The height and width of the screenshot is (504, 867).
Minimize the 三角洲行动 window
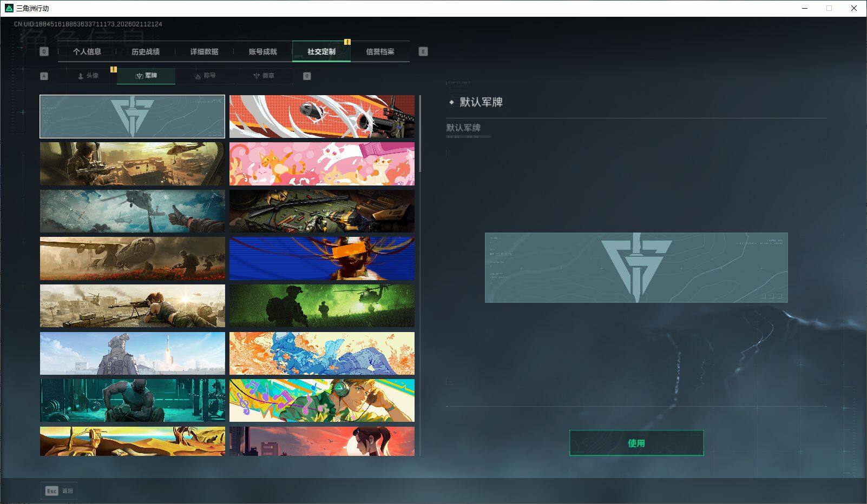[804, 8]
